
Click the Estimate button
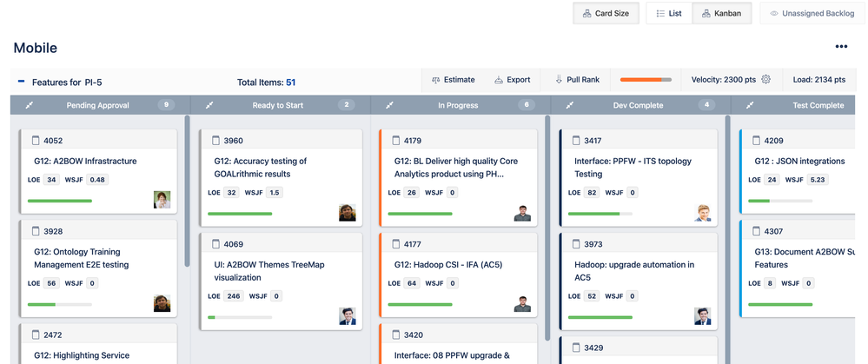pos(454,80)
